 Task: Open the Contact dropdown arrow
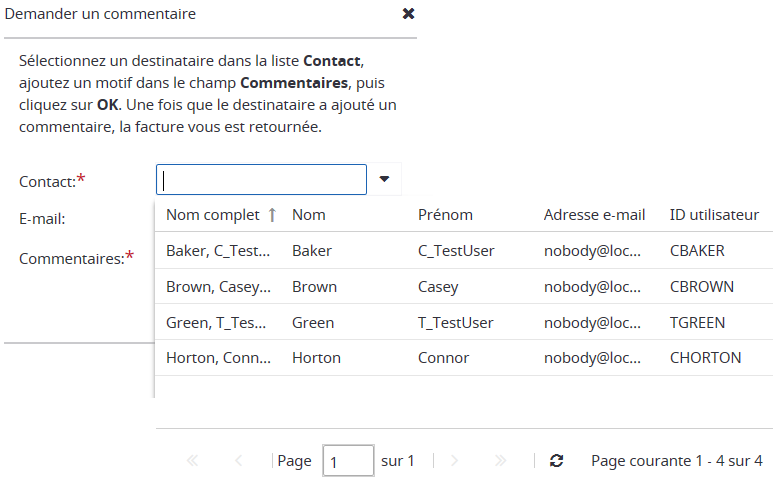point(384,180)
